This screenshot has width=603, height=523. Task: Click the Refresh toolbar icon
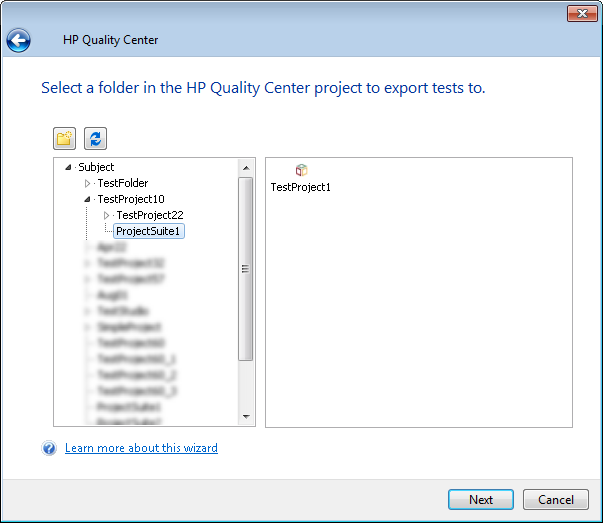pos(95,139)
